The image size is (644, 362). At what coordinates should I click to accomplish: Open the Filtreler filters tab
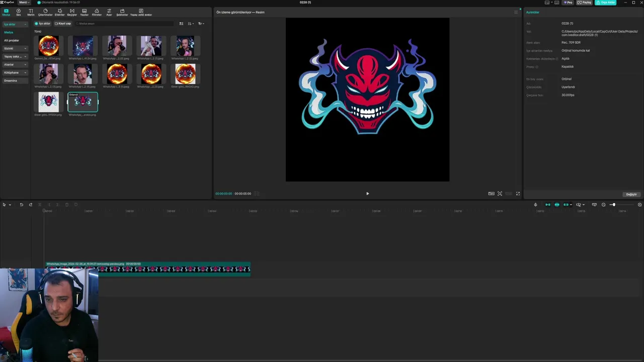point(97,12)
